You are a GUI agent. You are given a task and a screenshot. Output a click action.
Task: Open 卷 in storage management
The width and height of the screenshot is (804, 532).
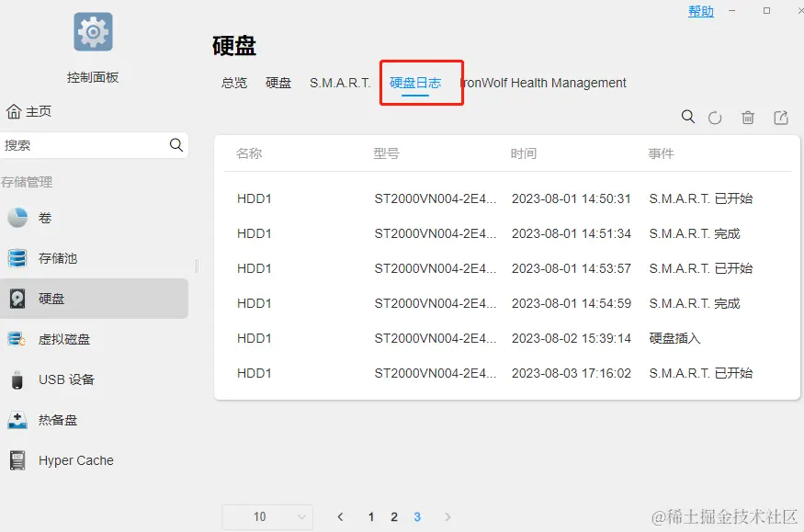tap(45, 218)
